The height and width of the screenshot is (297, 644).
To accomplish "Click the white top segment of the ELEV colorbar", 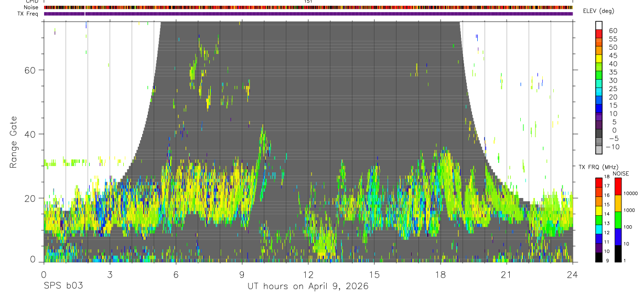I will coord(598,26).
